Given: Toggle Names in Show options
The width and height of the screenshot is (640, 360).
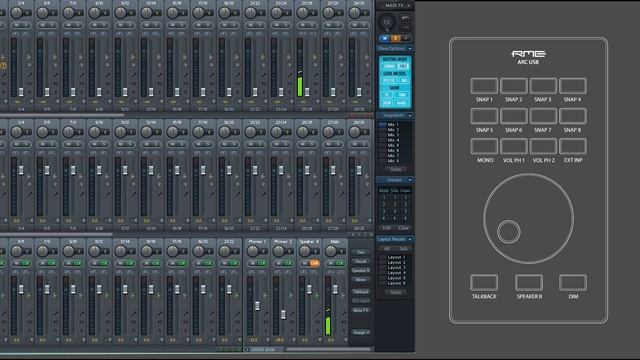Looking at the screenshot, I should 402,103.
